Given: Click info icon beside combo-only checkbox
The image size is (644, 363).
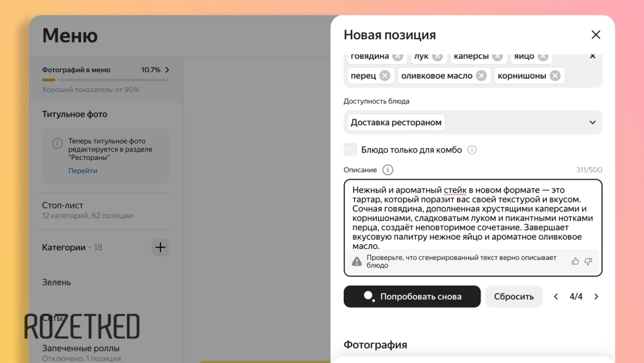Looking at the screenshot, I should pos(472,150).
